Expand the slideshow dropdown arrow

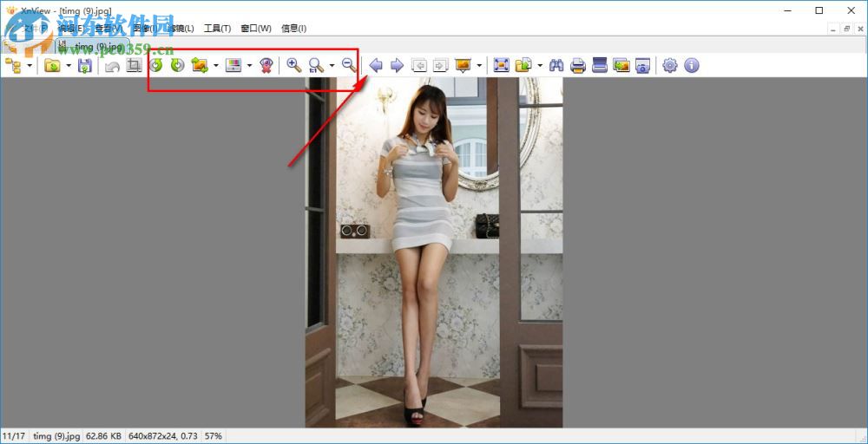point(479,66)
